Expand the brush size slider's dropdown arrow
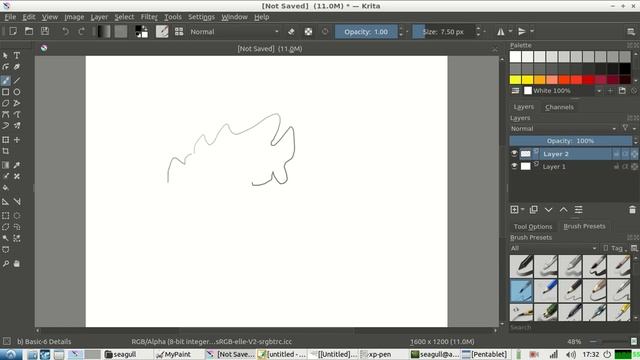The image size is (640, 360). [x=484, y=31]
